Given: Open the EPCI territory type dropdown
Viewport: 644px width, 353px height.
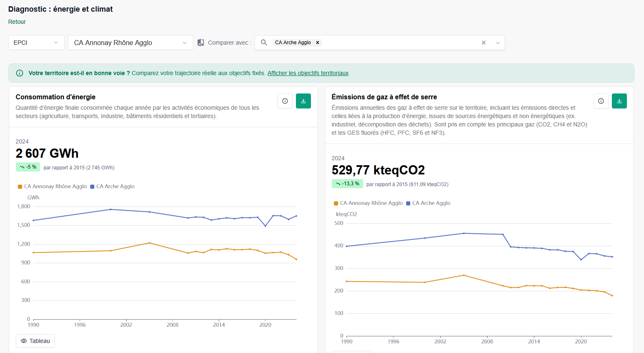Looking at the screenshot, I should [36, 43].
